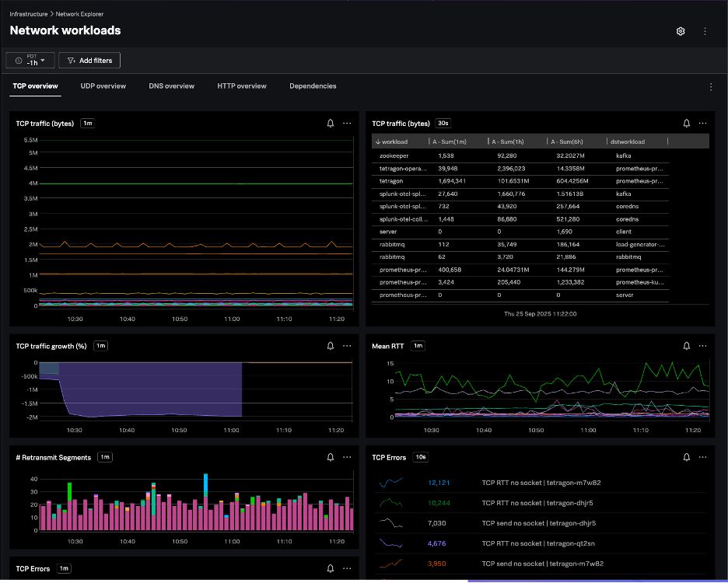Sort table by the workload column header
Image resolution: width=728 pixels, height=583 pixels.
(395, 141)
